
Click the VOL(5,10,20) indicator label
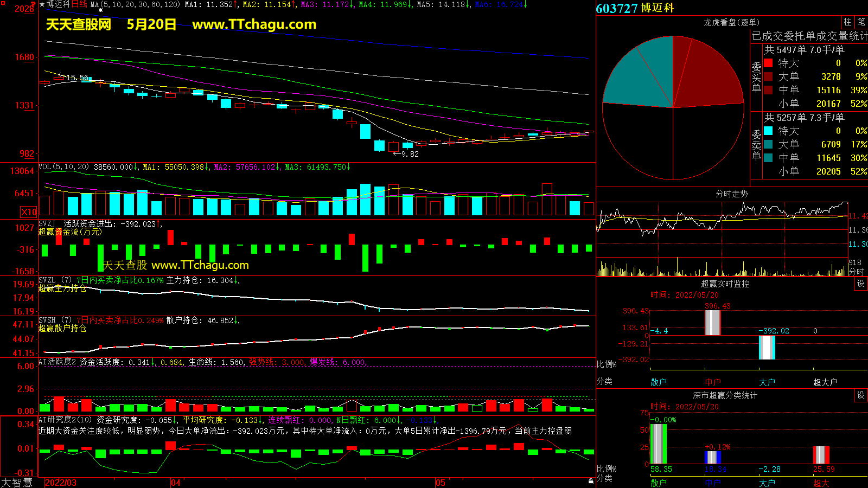click(63, 167)
